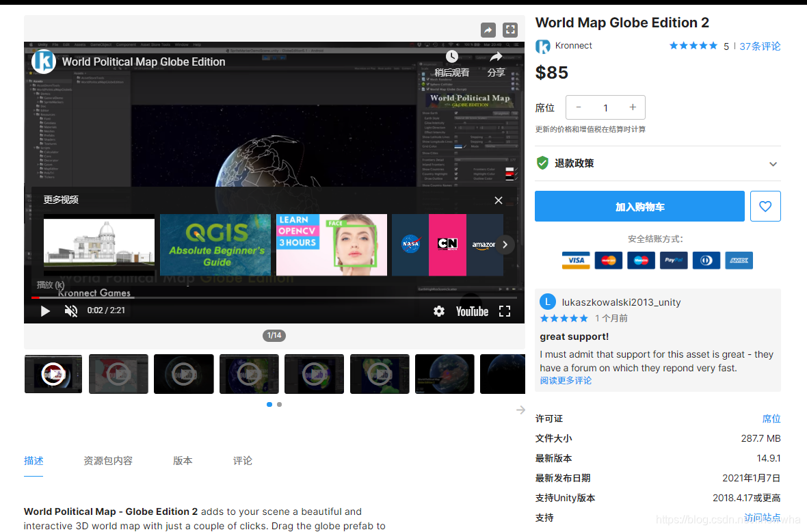The image size is (807, 532).
Task: Click the 加入购物车 add to cart button
Action: pos(639,207)
